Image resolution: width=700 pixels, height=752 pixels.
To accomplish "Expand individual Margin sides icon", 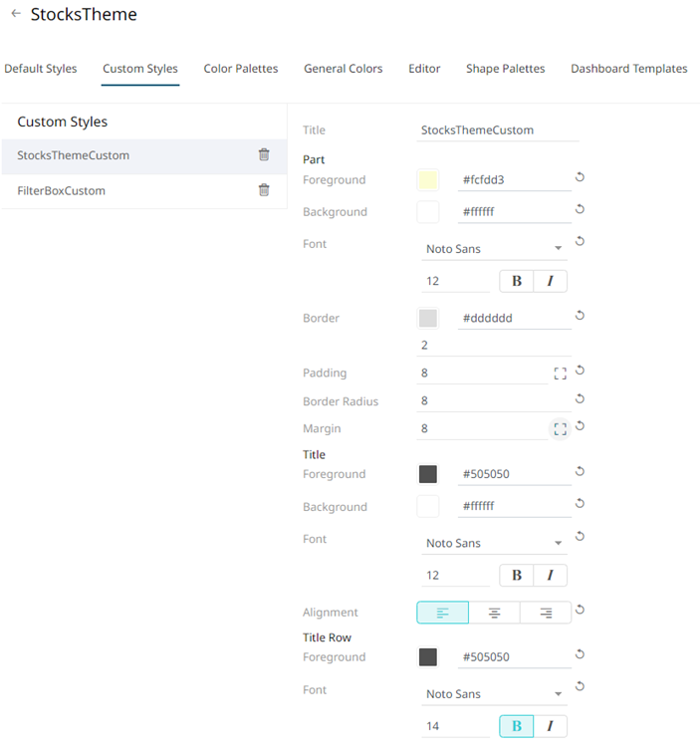I will click(560, 428).
